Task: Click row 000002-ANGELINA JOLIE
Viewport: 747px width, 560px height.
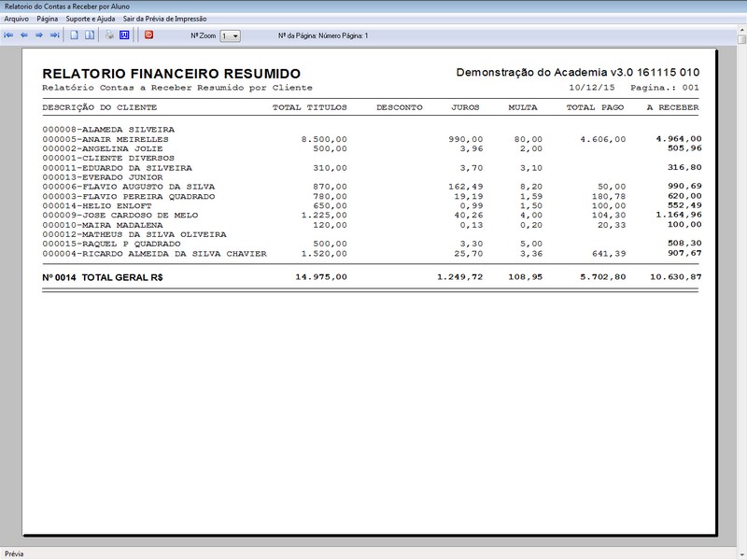Action: tap(372, 148)
